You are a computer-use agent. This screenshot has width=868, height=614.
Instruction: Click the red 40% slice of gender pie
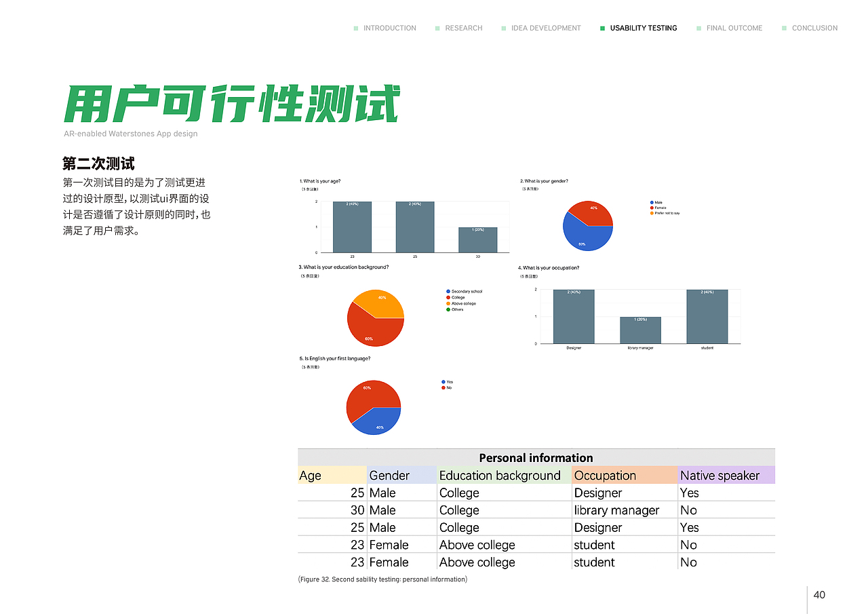click(x=592, y=212)
